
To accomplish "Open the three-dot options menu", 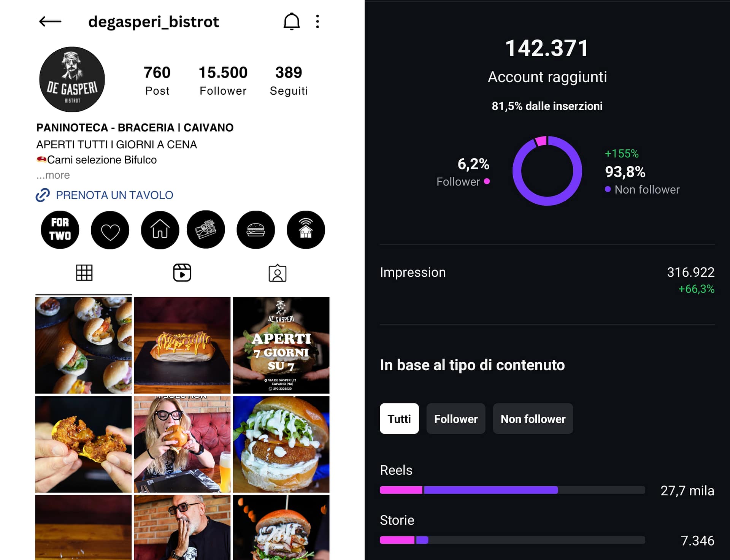I will [317, 22].
